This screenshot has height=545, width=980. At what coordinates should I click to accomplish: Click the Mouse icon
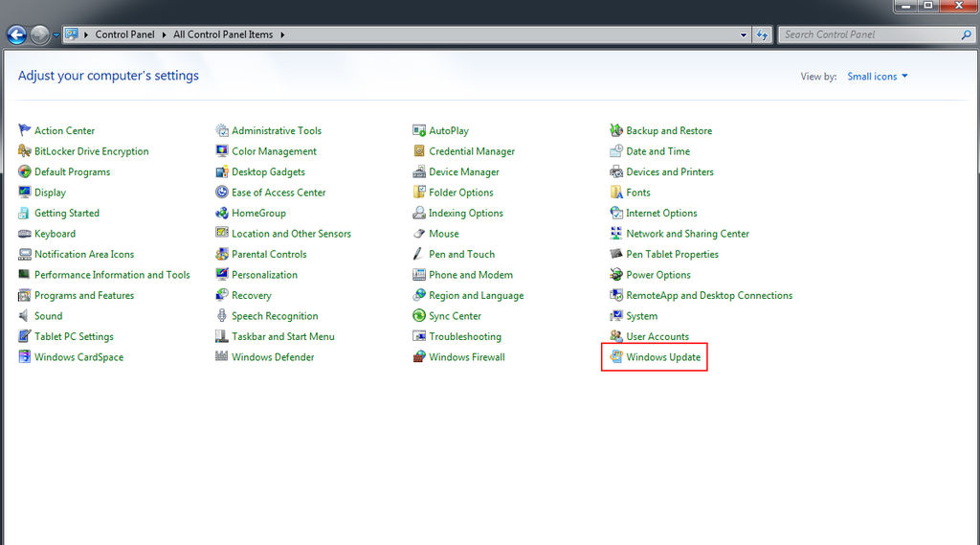419,234
